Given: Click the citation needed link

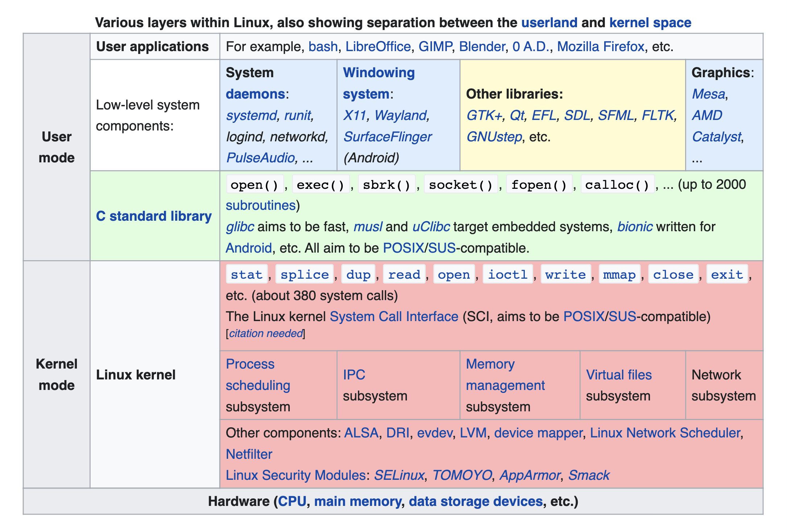Looking at the screenshot, I should [266, 333].
